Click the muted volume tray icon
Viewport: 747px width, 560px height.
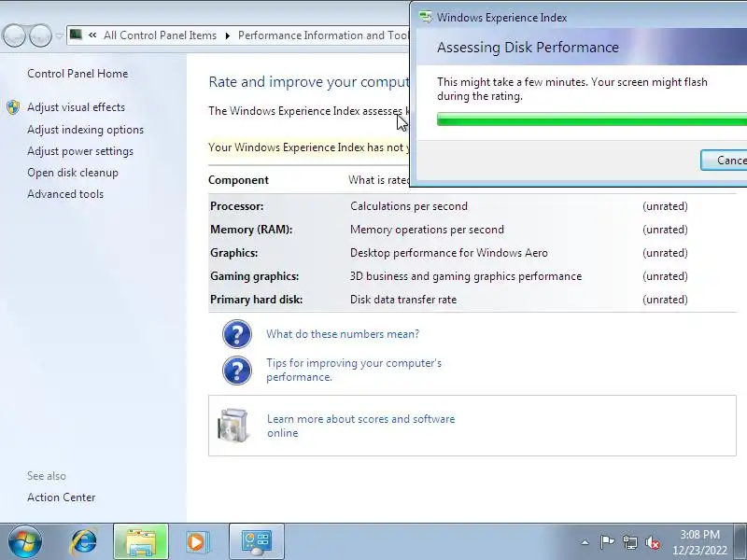click(653, 542)
